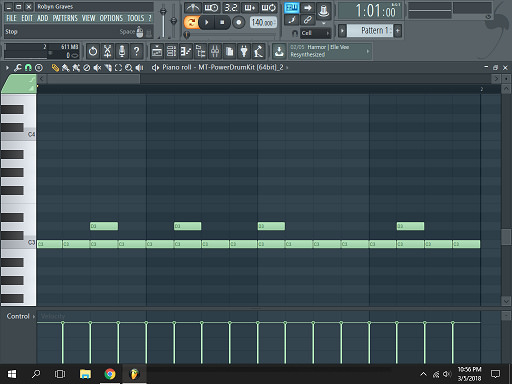Open the wrench tools icon in piano roll
The image size is (512, 384).
point(18,68)
